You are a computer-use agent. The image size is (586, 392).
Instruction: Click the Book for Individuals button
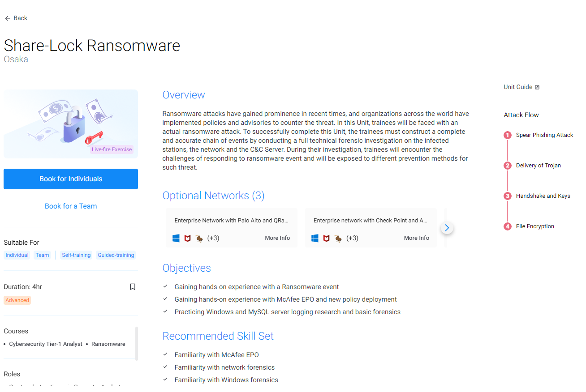pos(71,179)
